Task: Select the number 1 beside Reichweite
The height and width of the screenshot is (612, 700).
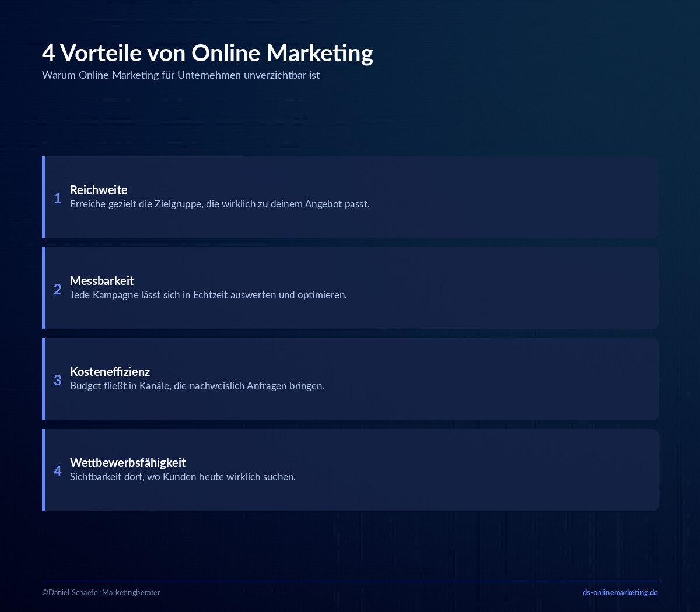Action: point(58,199)
